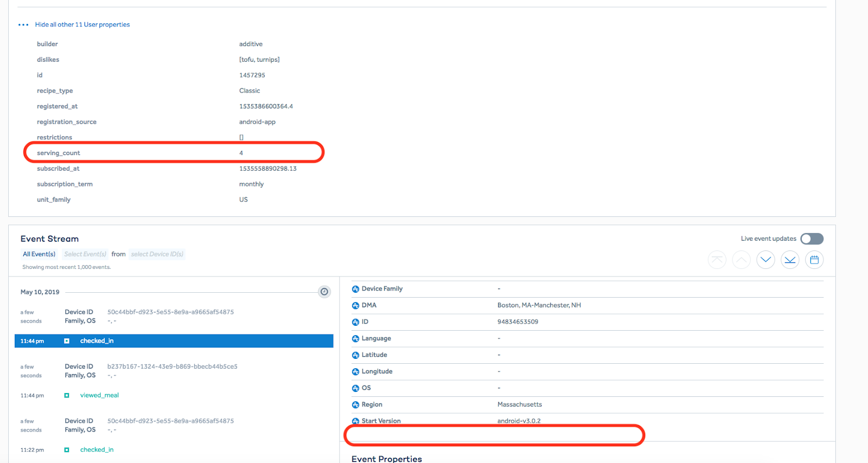Open the viewed_meal event at 11:44 pm
Image resolution: width=868 pixels, height=463 pixels.
click(x=99, y=395)
